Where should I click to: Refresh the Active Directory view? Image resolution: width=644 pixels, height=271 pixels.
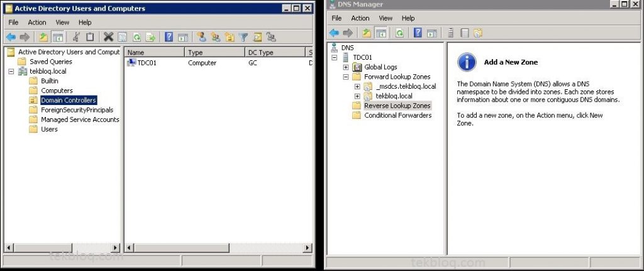click(x=136, y=37)
